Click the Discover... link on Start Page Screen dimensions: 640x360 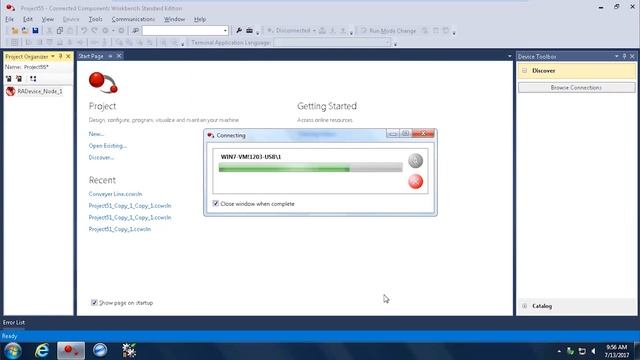click(x=101, y=158)
